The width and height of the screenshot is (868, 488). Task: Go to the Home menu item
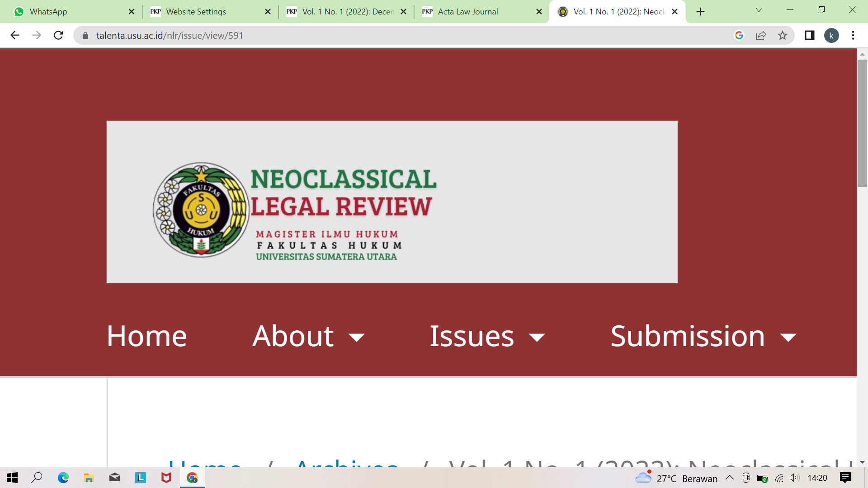pos(146,336)
